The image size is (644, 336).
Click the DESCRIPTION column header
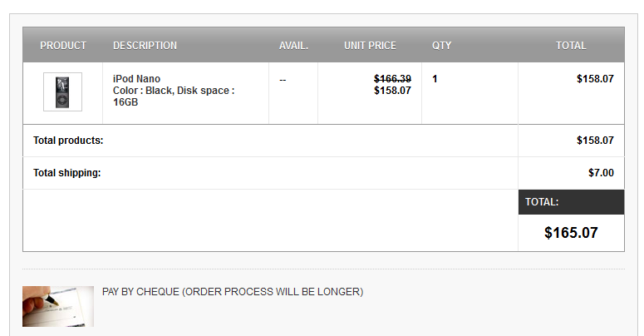coord(145,46)
